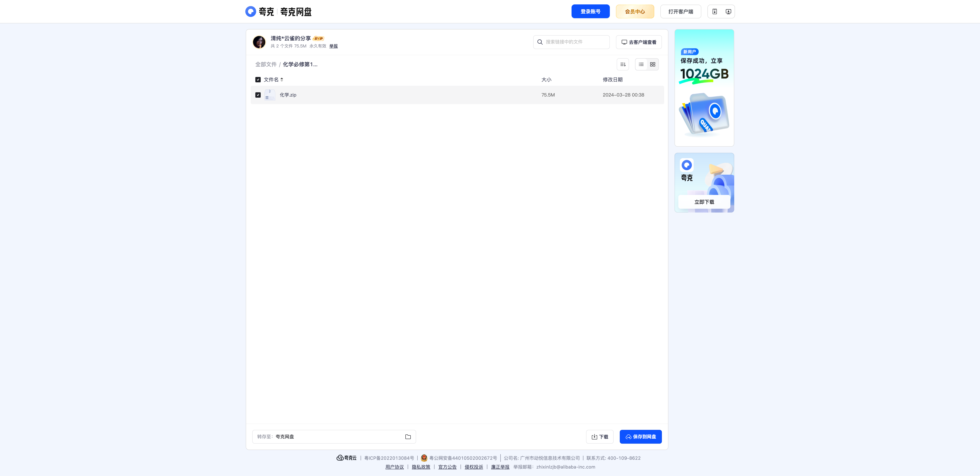Viewport: 980px width, 476px height.
Task: Click the 2024-03-28 00:38 date cell
Action: click(624, 95)
